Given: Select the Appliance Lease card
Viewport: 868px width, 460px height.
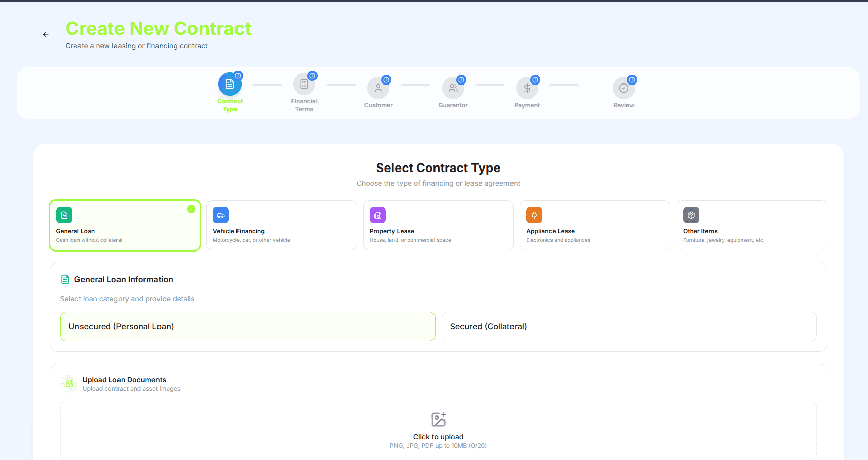Looking at the screenshot, I should [595, 225].
